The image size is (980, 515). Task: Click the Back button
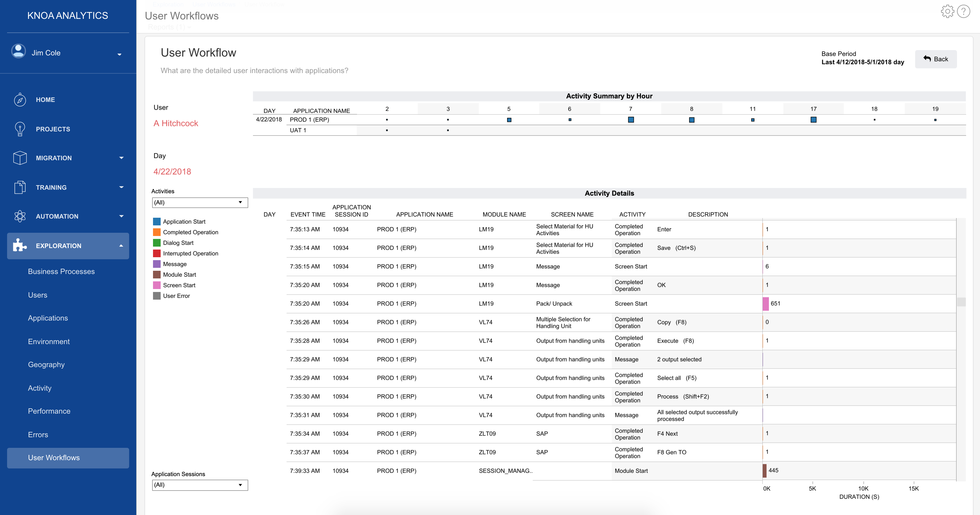[935, 59]
